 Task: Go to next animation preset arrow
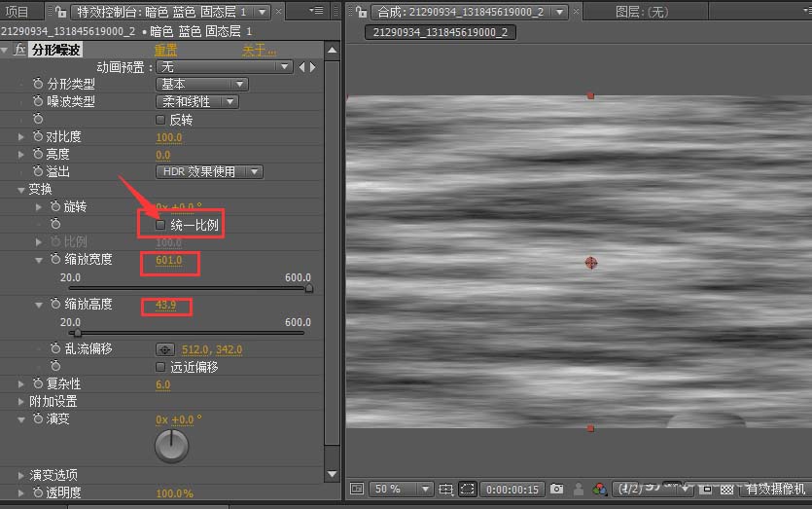pyautogui.click(x=313, y=67)
